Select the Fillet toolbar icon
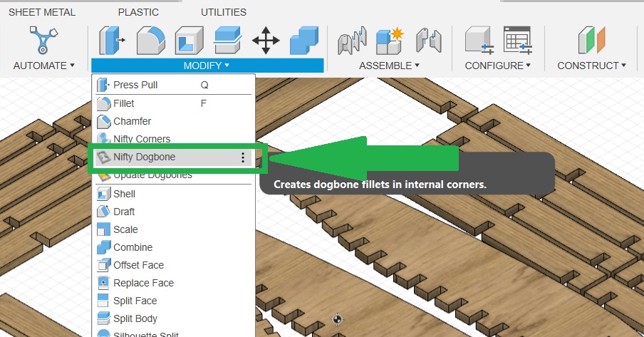Screen dimensions: 644x337 (150, 40)
